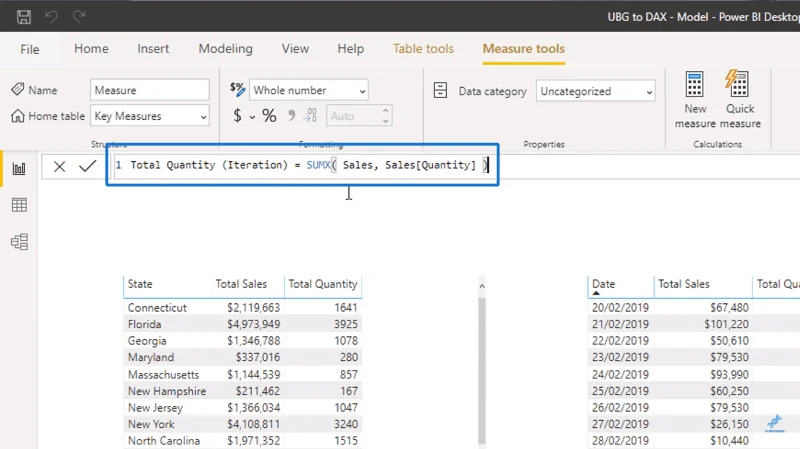800x449 pixels.
Task: Click the Redo arrow icon
Action: (79, 17)
